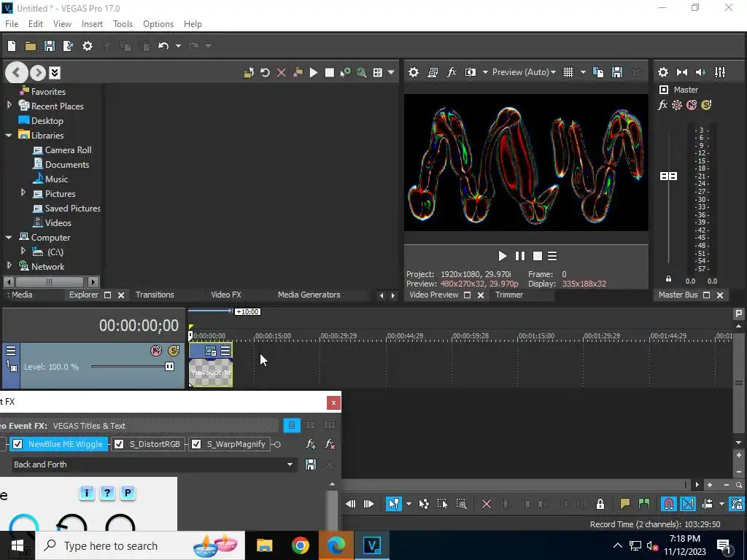Go back in Explorer with the left arrow
The height and width of the screenshot is (560, 747).
pyautogui.click(x=16, y=73)
